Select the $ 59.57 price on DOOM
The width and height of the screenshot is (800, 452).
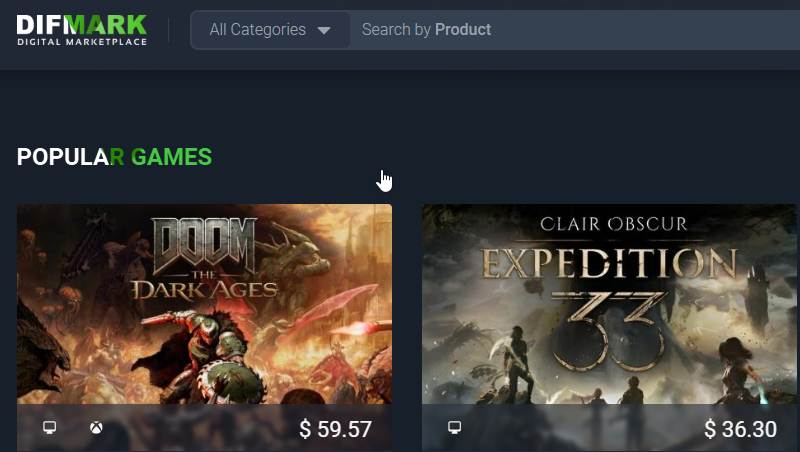pos(336,429)
